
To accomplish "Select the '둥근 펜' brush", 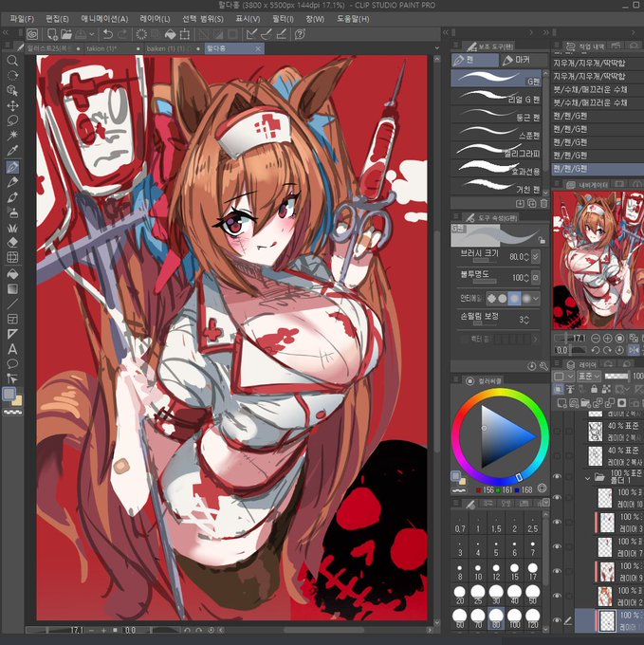I will coord(497,115).
